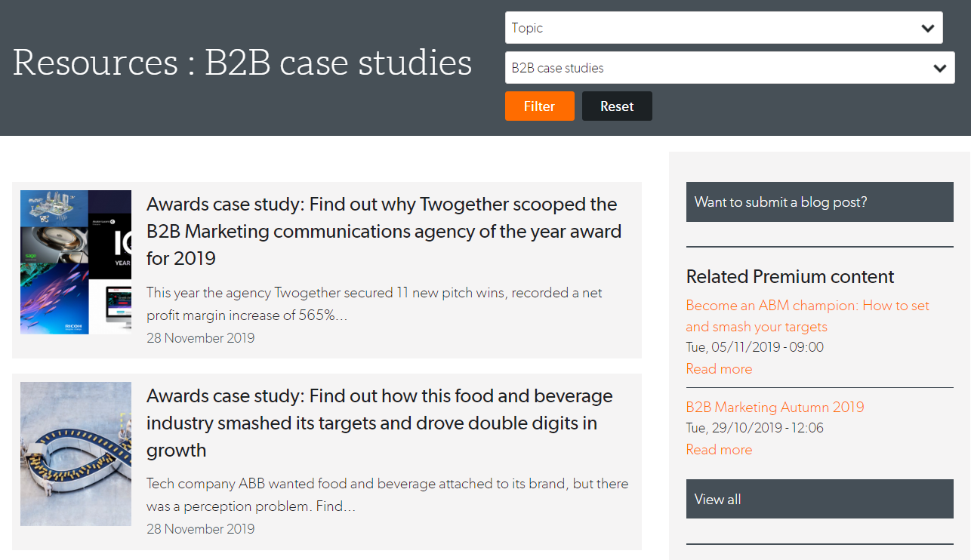The image size is (971, 560).
Task: Click the orange Filter button
Action: pos(540,106)
